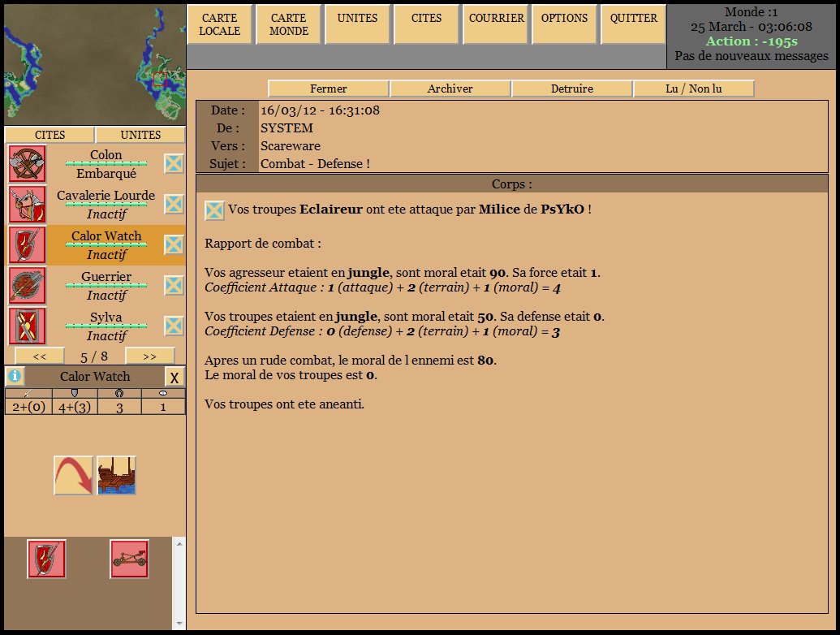Select the Cavalerie Lourde name
840x635 pixels.
[x=106, y=196]
